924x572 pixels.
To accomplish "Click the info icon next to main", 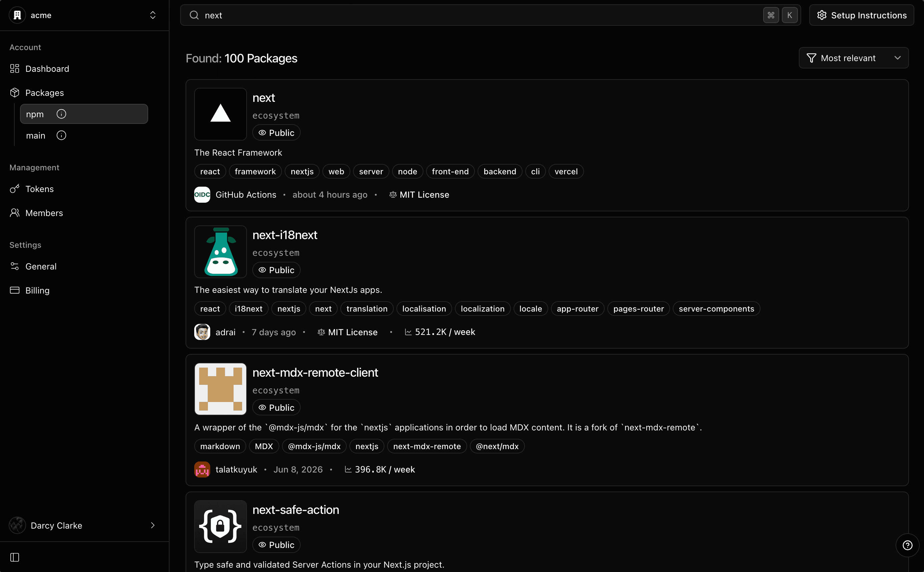I will pyautogui.click(x=61, y=136).
